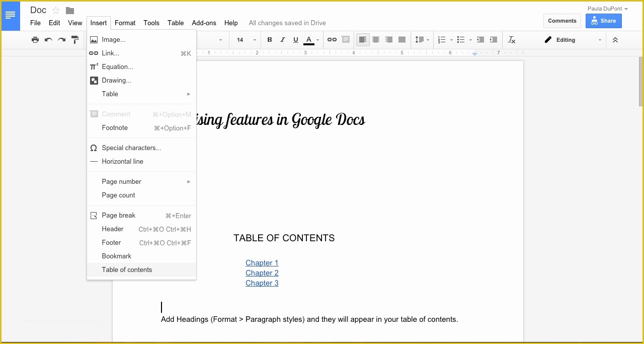Apply a numbered list
The height and width of the screenshot is (344, 644).
[442, 40]
